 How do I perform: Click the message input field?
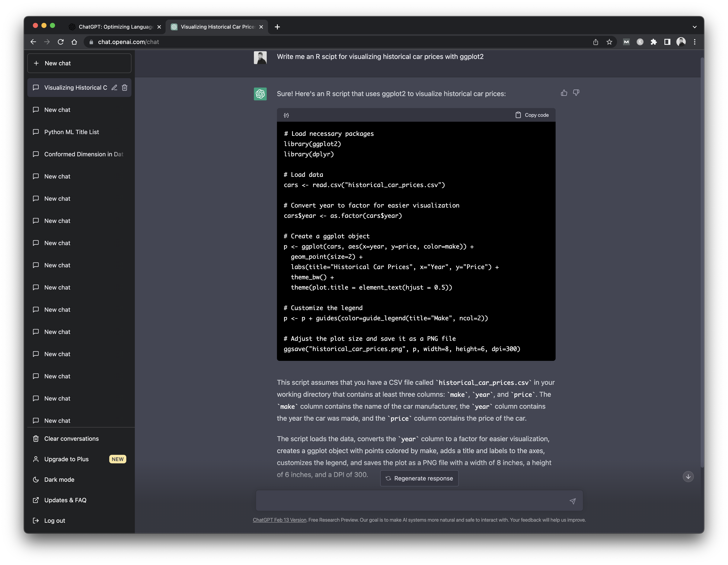(419, 501)
